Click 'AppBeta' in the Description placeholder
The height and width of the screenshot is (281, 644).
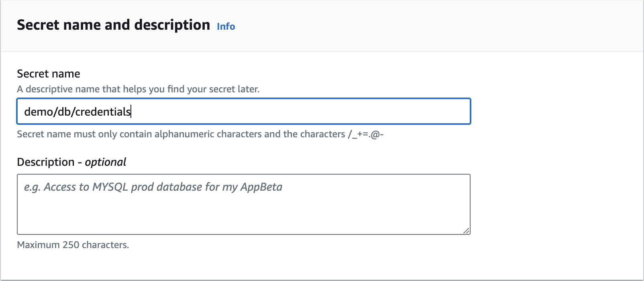261,187
